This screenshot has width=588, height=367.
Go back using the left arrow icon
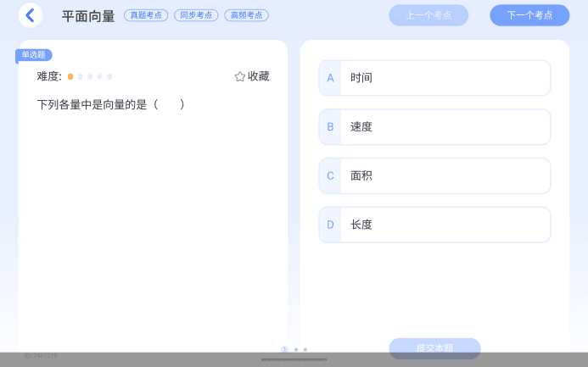pyautogui.click(x=31, y=15)
